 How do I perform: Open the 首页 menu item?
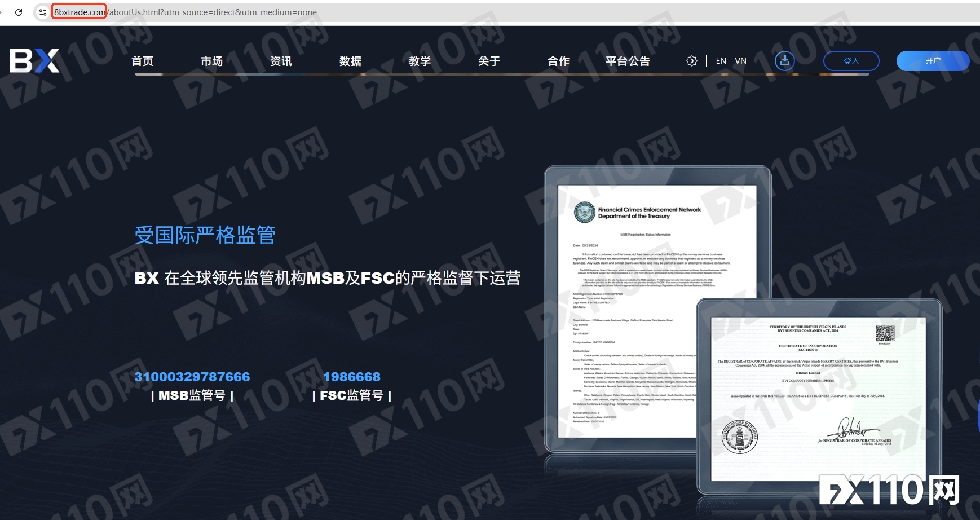(143, 61)
